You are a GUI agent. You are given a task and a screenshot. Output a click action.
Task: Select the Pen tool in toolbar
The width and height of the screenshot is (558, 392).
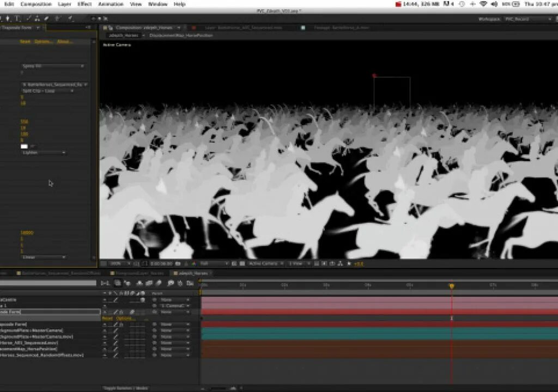point(8,19)
